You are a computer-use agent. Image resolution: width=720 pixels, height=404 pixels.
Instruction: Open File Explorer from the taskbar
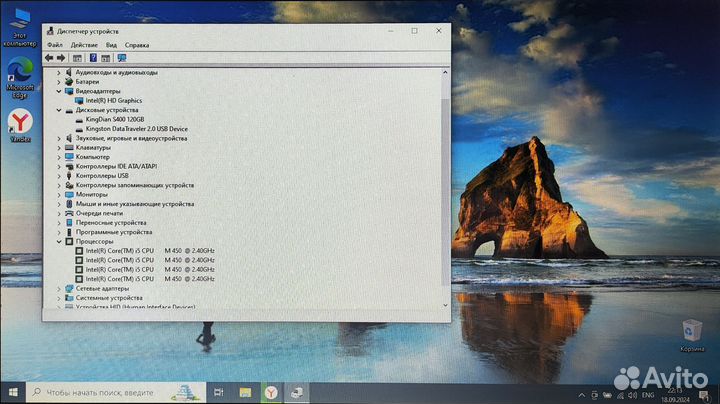click(245, 393)
